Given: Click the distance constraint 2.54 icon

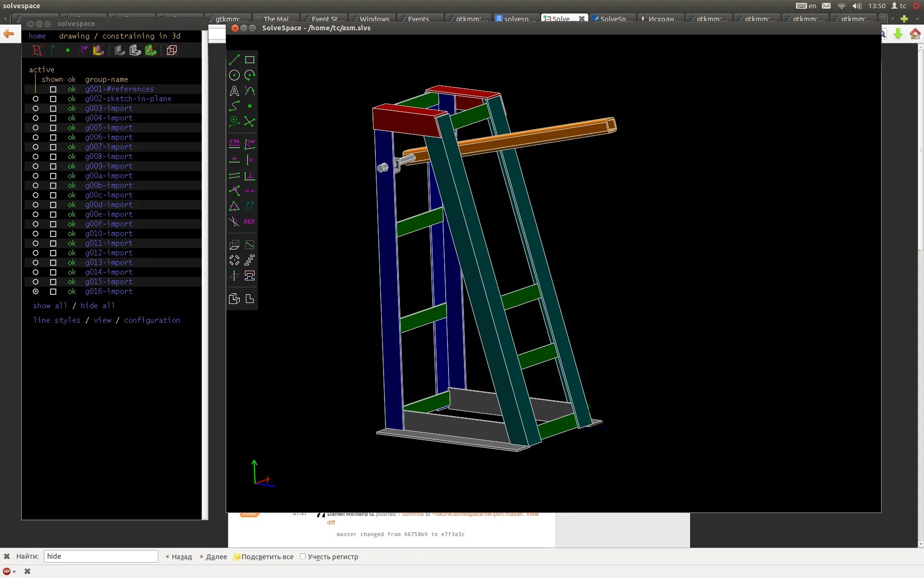Looking at the screenshot, I should (x=234, y=144).
